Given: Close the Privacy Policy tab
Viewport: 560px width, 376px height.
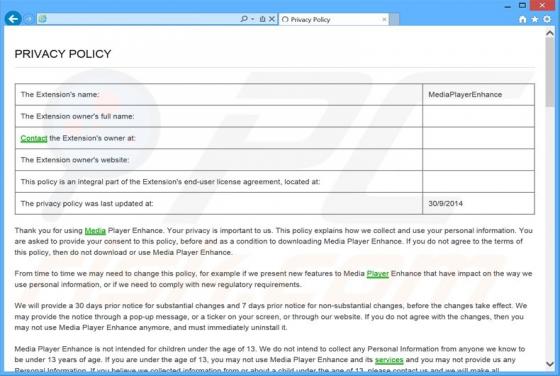Looking at the screenshot, I should [384, 19].
